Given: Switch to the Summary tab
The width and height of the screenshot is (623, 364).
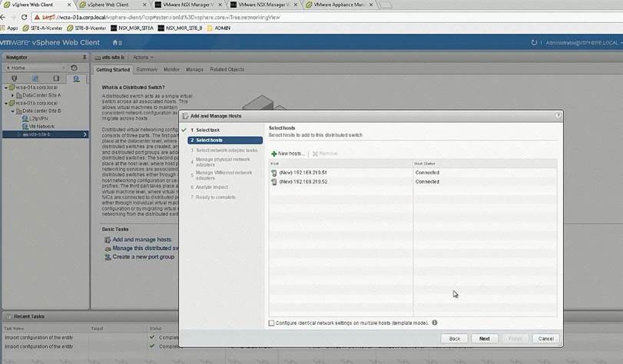Looking at the screenshot, I should point(147,69).
